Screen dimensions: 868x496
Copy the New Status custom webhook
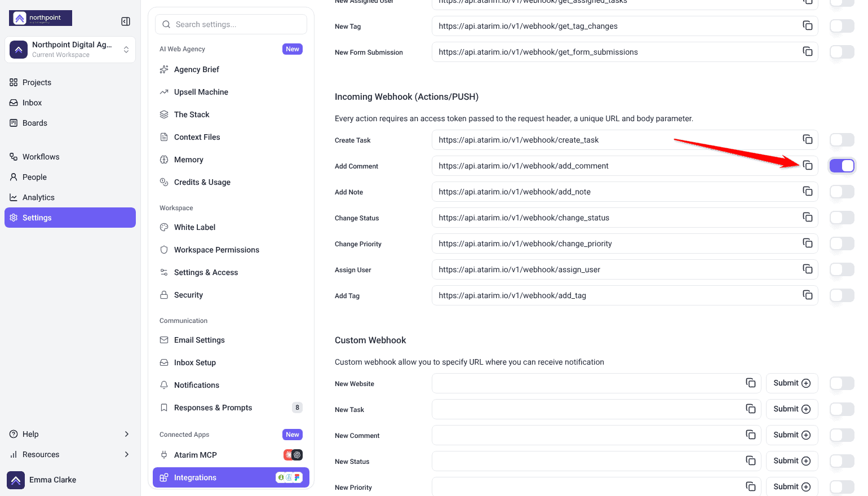click(x=750, y=460)
